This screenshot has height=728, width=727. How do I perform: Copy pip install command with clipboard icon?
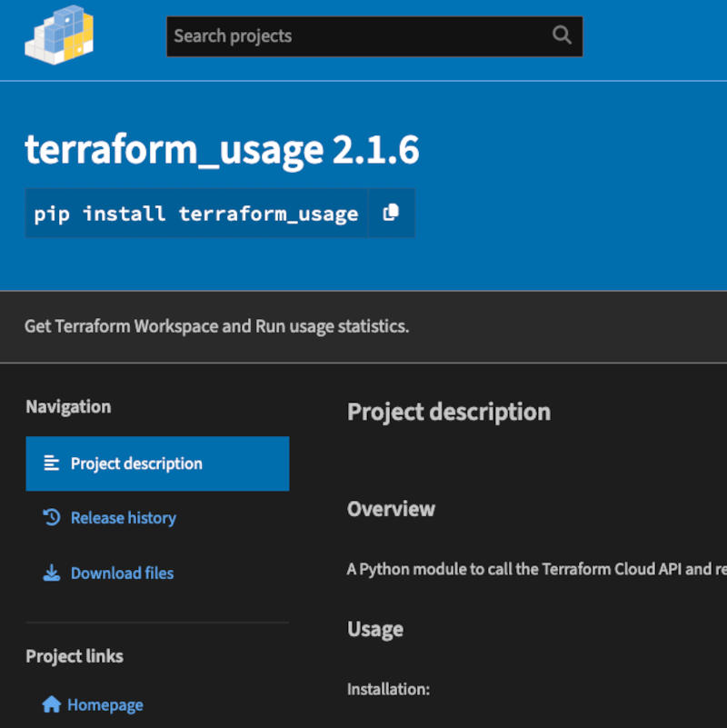pyautogui.click(x=391, y=213)
